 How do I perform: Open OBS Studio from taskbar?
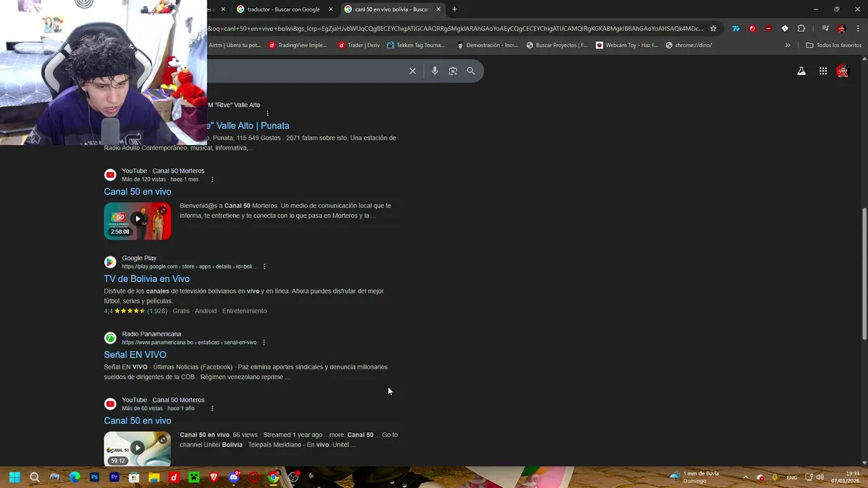point(294,477)
